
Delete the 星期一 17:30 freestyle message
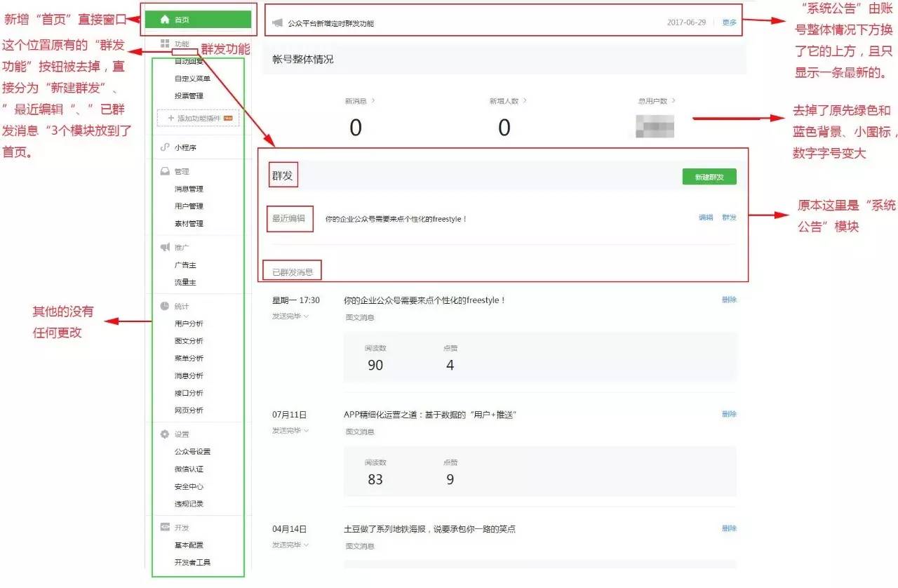pyautogui.click(x=730, y=300)
